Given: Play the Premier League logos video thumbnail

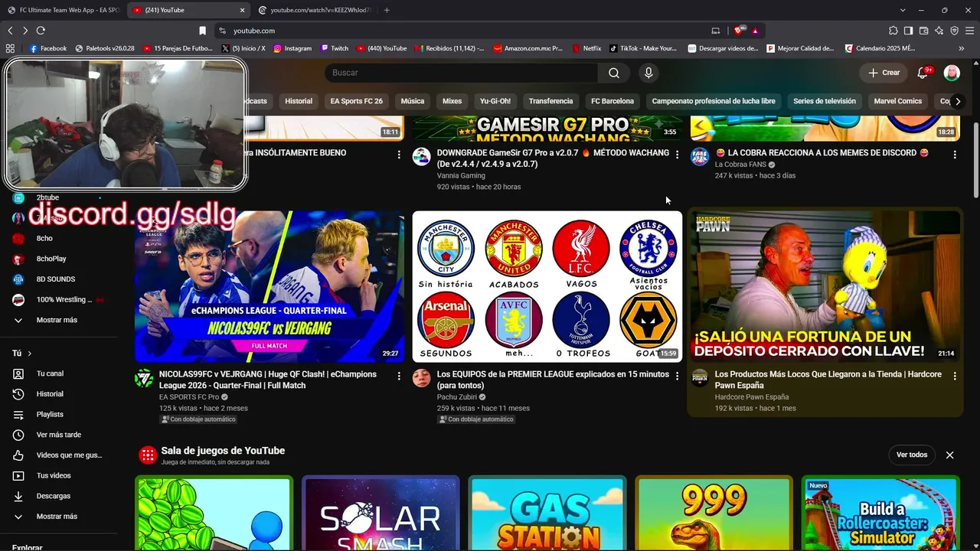Looking at the screenshot, I should pos(547,286).
